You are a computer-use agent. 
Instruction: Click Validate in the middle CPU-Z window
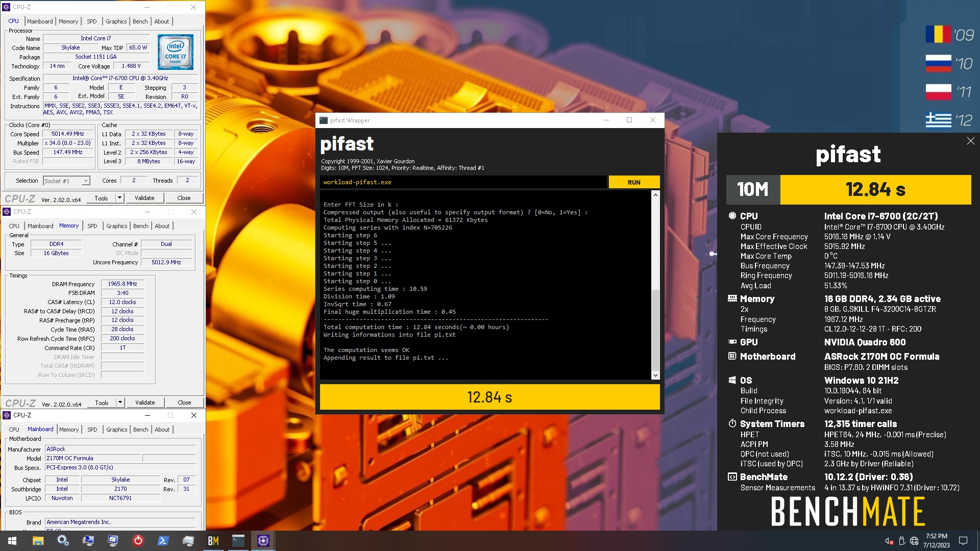point(145,403)
